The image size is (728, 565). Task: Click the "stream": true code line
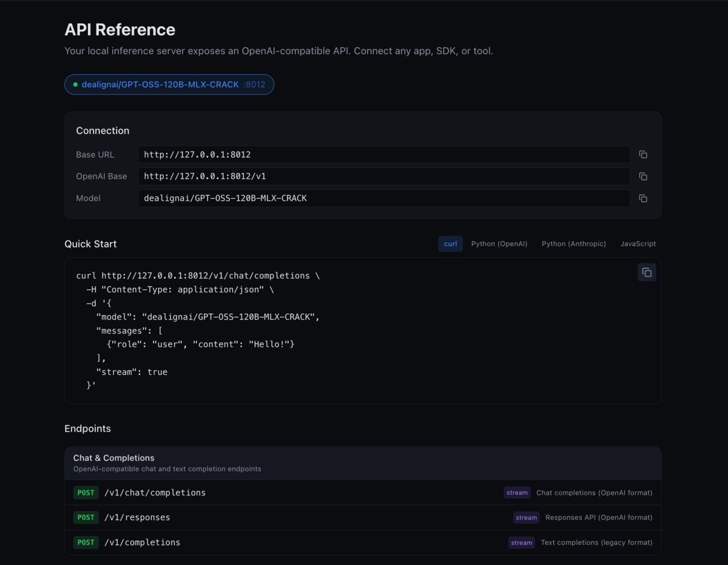tap(132, 372)
